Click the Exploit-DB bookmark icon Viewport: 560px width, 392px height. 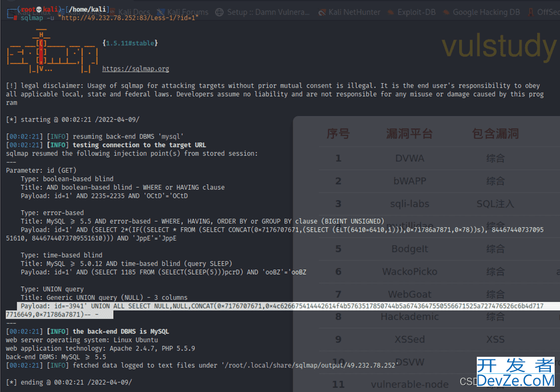click(391, 12)
